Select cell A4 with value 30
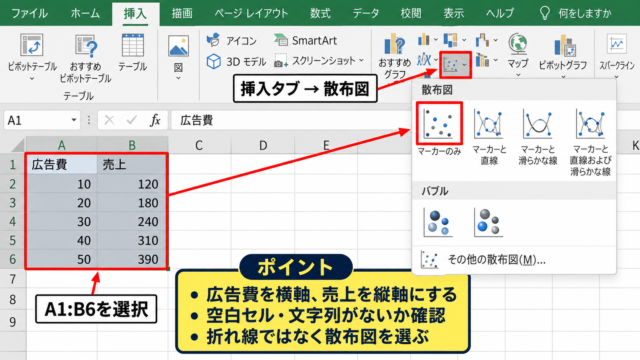 tap(62, 222)
